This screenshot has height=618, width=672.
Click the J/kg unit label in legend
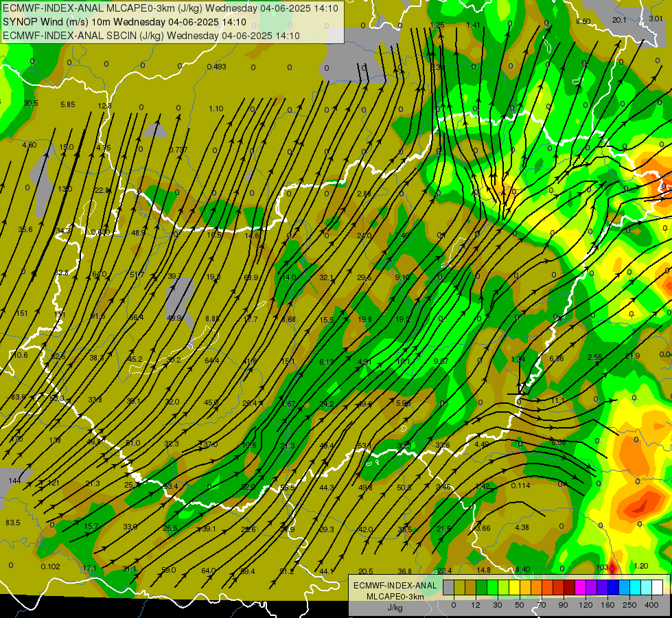tap(395, 608)
